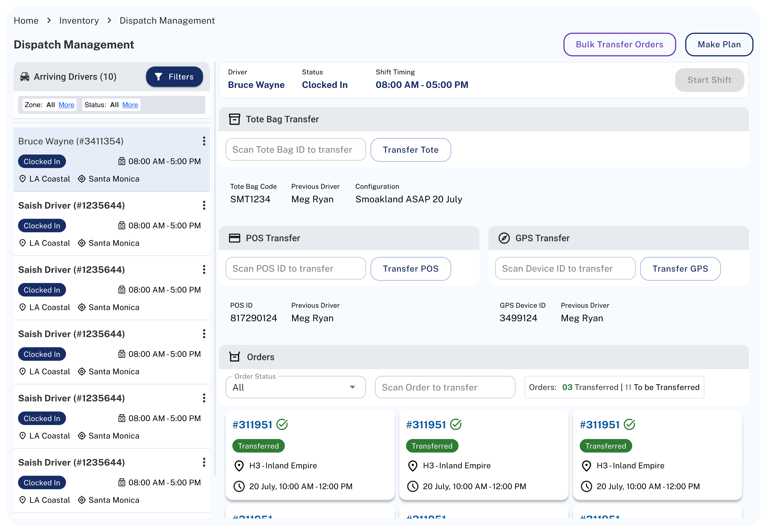Click the Orders section cart icon
This screenshot has width=767, height=532.
point(234,357)
